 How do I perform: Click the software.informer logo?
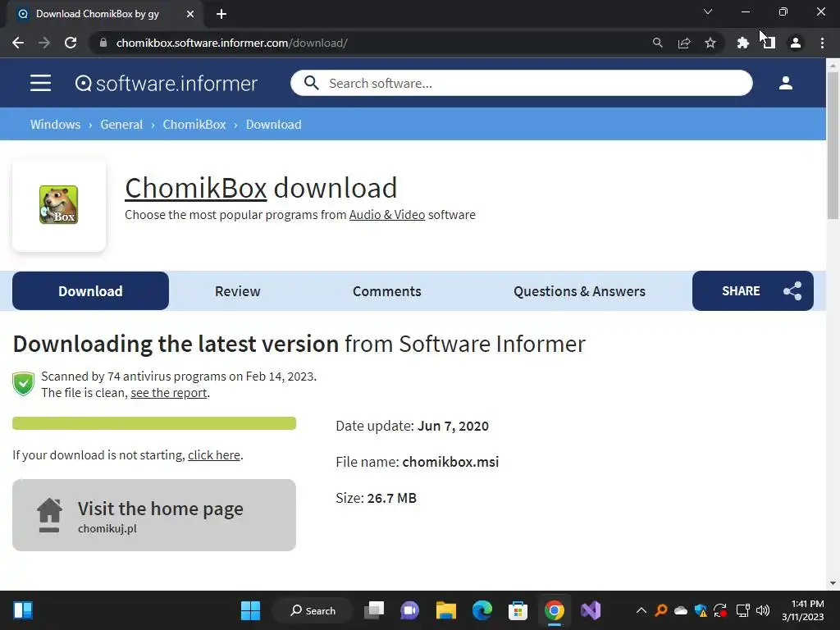[x=166, y=84]
